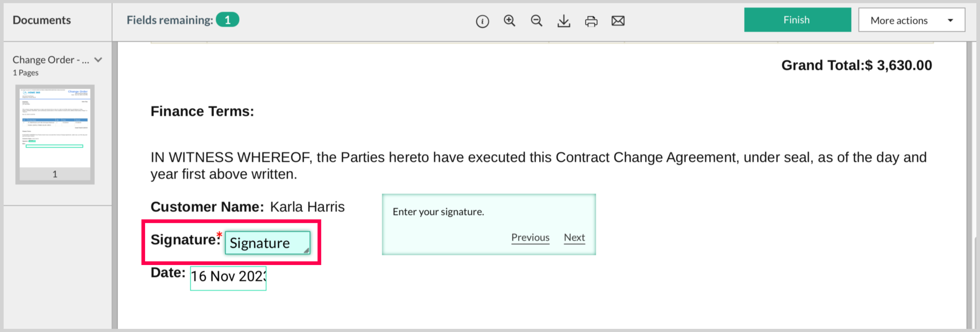This screenshot has height=332, width=980.
Task: Click the document info icon
Action: [x=482, y=21]
